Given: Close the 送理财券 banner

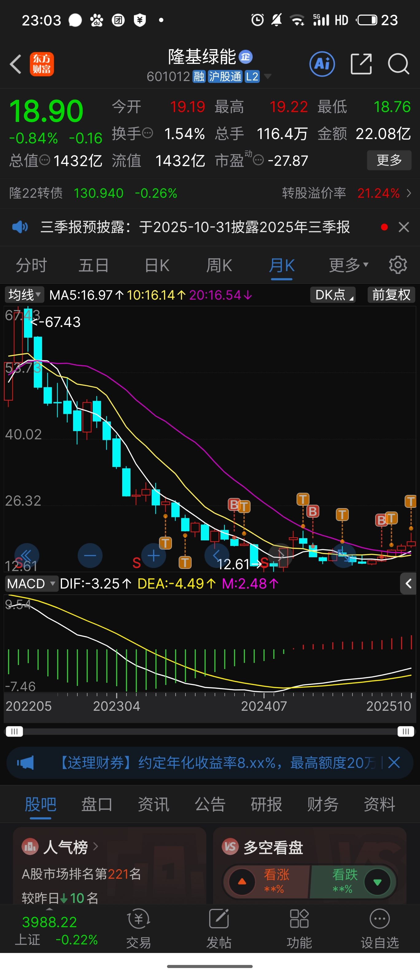Looking at the screenshot, I should point(394,762).
